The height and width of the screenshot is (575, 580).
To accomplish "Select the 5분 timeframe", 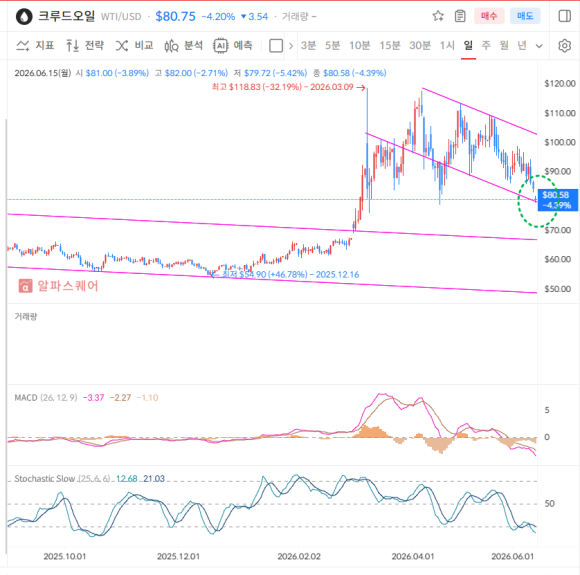I will [x=333, y=46].
